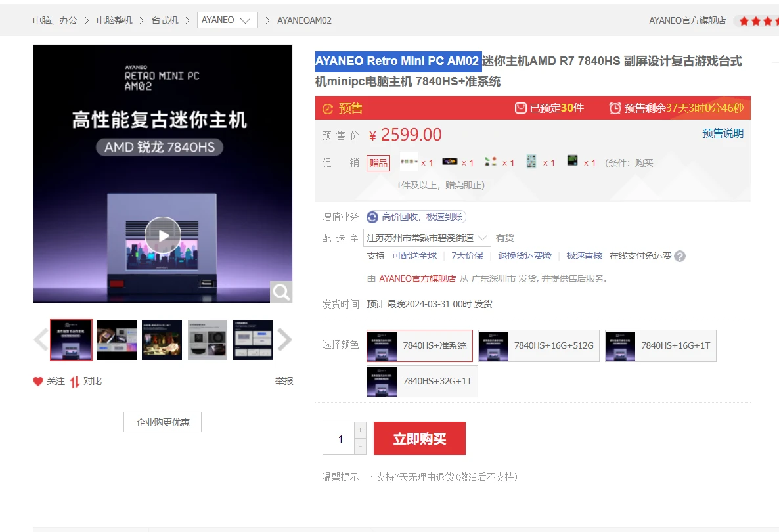This screenshot has height=532, width=779.
Task: Click the price ¥2599.00
Action: [x=405, y=135]
